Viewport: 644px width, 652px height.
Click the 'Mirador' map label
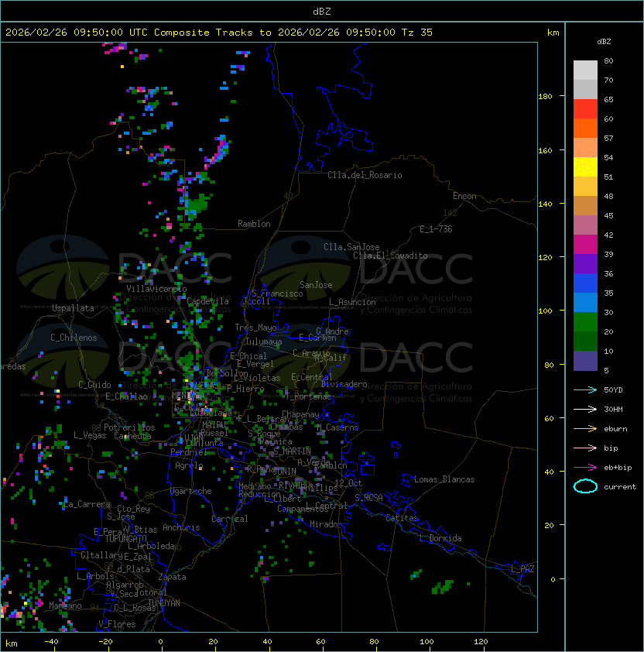point(326,524)
